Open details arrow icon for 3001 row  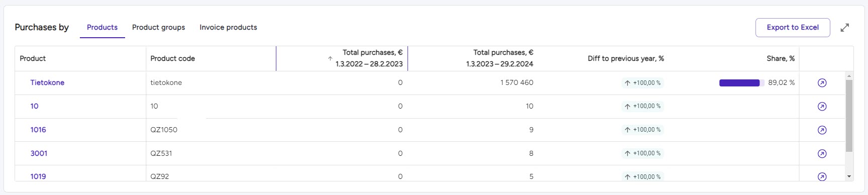click(822, 154)
